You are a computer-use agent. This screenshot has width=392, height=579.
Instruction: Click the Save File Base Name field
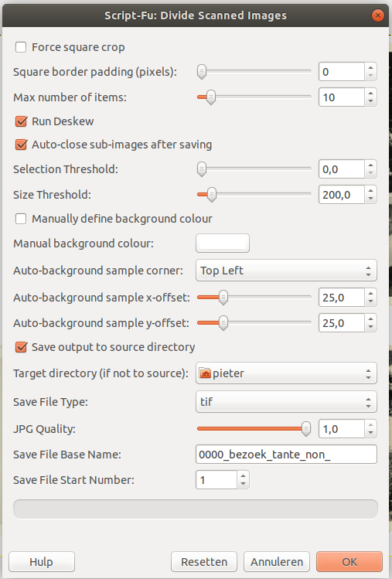click(286, 455)
